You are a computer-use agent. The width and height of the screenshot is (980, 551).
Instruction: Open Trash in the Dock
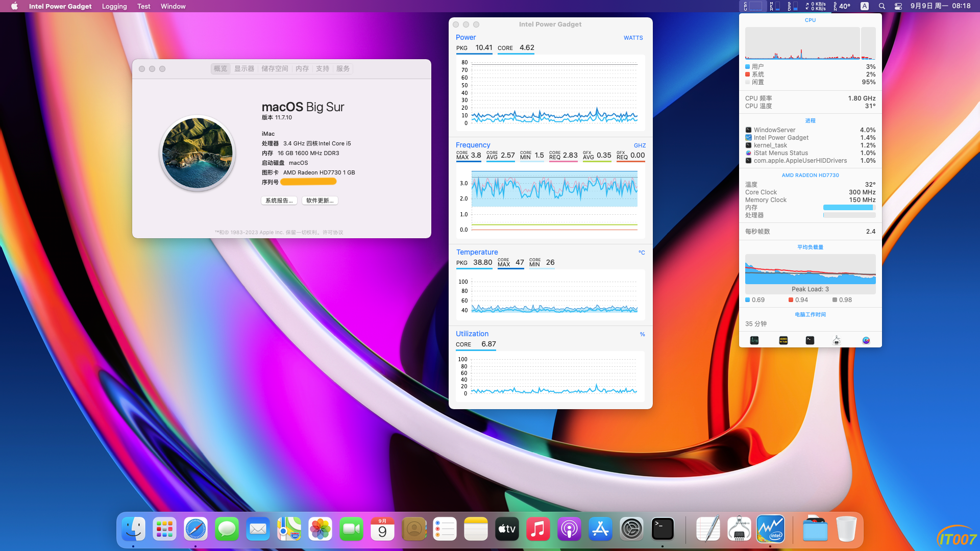pos(846,529)
